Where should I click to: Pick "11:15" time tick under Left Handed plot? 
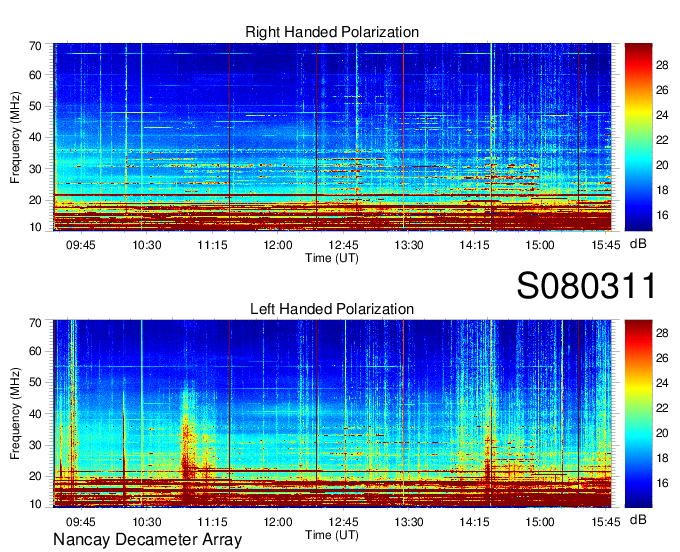[212, 522]
